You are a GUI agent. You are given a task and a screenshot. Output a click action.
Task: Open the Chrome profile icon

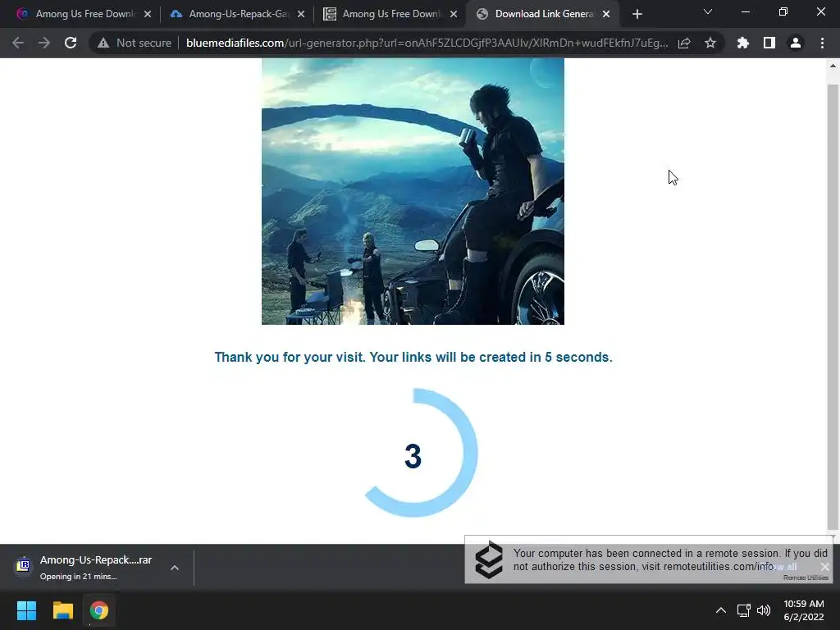796,43
